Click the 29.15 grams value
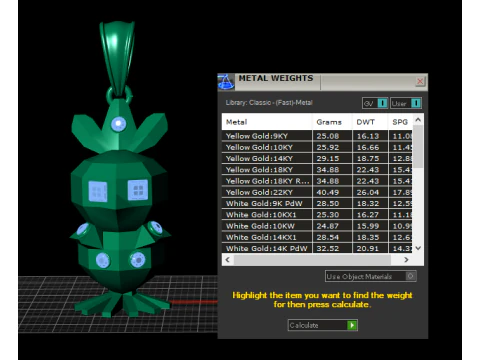The height and width of the screenshot is (360, 480). tap(328, 159)
